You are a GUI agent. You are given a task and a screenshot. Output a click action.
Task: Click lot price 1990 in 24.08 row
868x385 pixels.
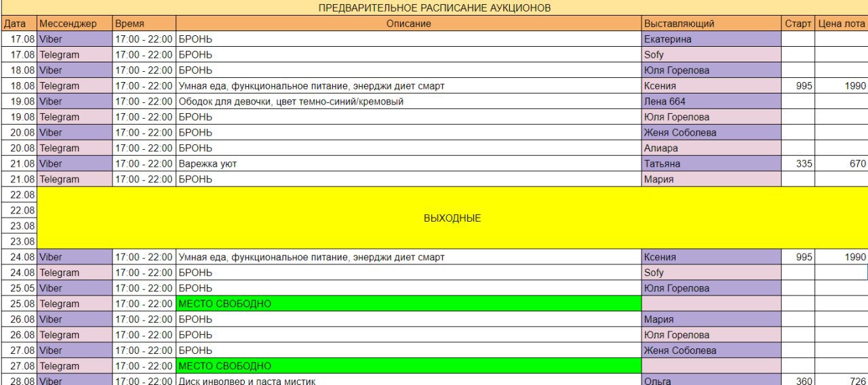(842, 258)
